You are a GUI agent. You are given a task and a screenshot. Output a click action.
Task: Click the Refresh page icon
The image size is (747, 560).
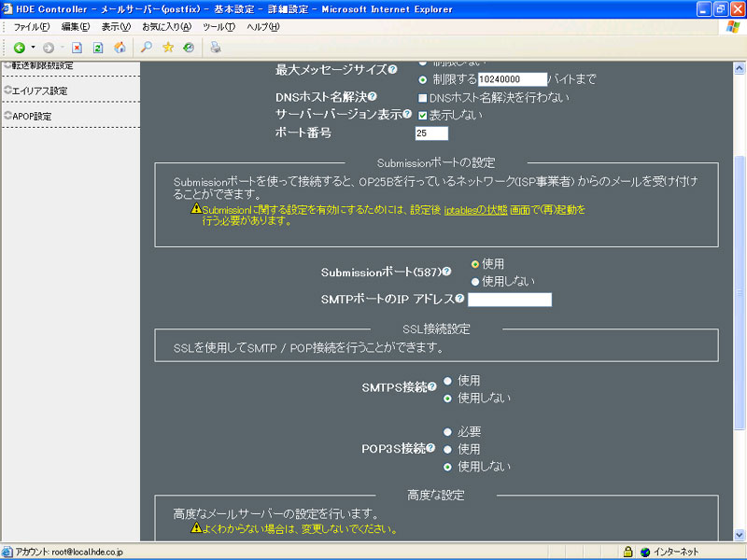click(x=98, y=48)
